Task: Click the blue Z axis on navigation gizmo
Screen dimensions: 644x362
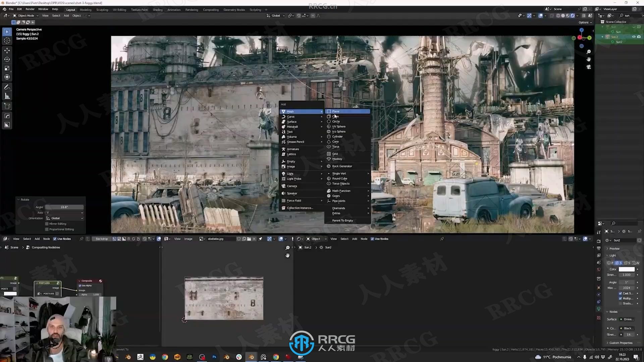Action: coord(581,30)
